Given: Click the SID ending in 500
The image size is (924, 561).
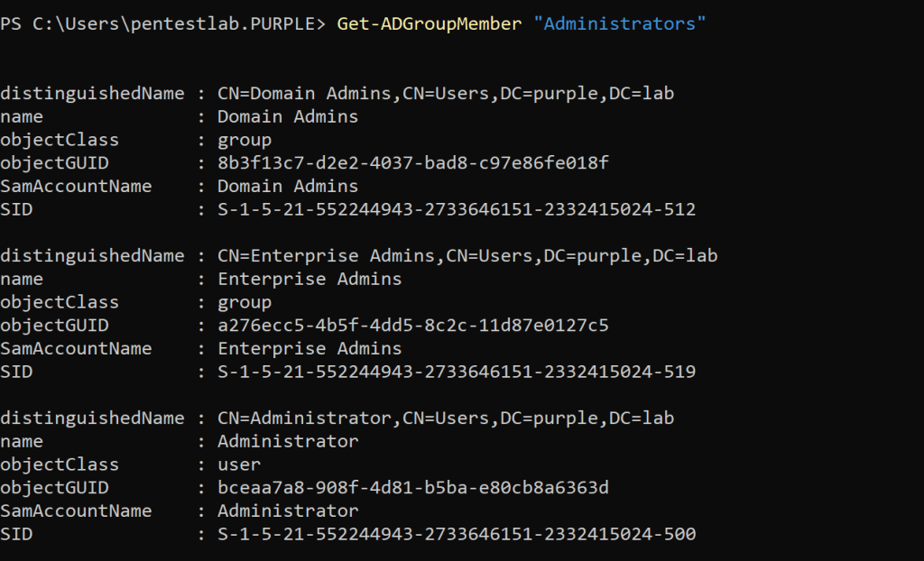Looking at the screenshot, I should [457, 534].
